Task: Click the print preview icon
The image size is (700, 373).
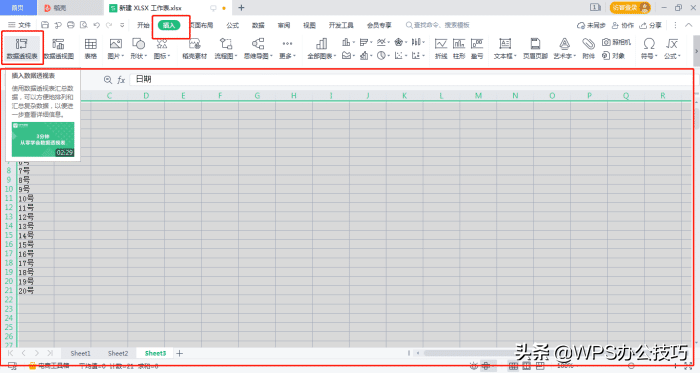Action: click(x=83, y=25)
